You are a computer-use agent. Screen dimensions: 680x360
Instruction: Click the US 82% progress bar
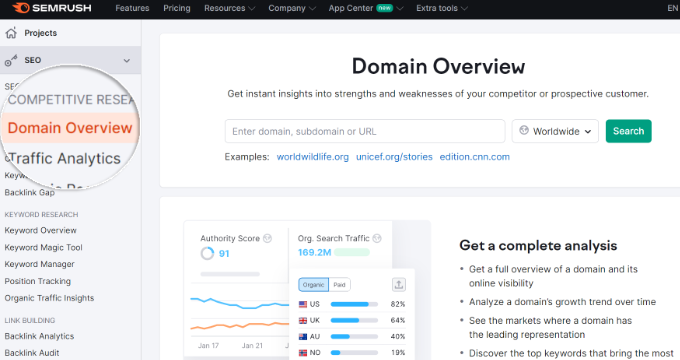coord(354,304)
